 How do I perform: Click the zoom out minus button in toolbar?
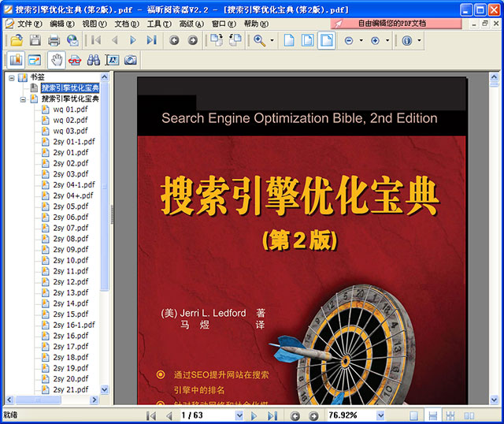(x=349, y=40)
